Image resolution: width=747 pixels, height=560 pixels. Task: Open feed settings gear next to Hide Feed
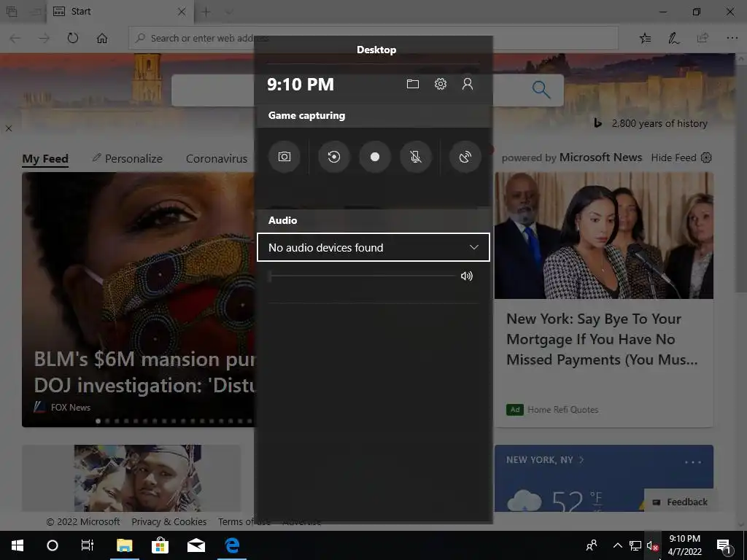(x=706, y=157)
